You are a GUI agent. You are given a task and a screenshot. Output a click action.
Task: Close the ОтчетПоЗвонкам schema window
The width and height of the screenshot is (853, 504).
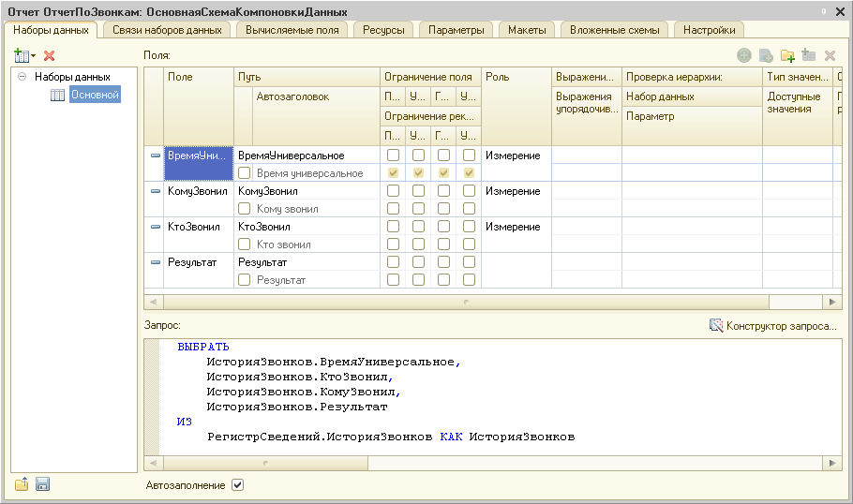coord(840,11)
